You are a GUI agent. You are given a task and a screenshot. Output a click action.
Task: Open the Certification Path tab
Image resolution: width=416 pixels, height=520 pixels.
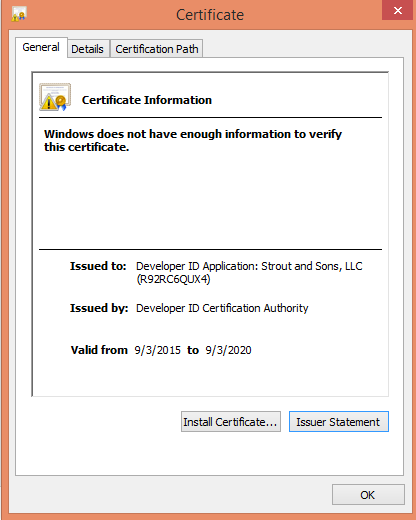[x=157, y=49]
